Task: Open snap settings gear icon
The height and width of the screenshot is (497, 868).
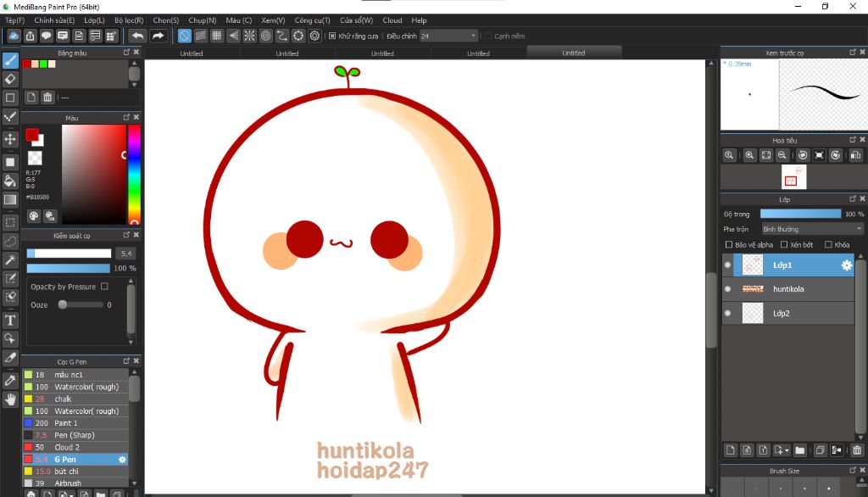Action: point(315,36)
